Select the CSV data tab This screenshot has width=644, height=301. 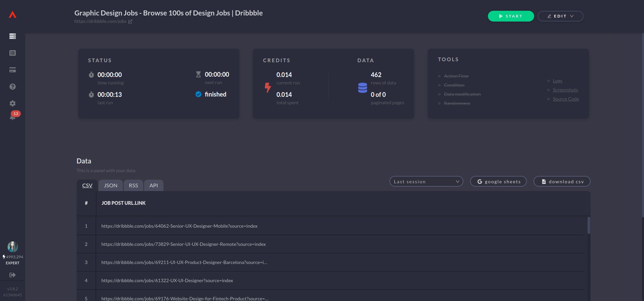tap(87, 185)
